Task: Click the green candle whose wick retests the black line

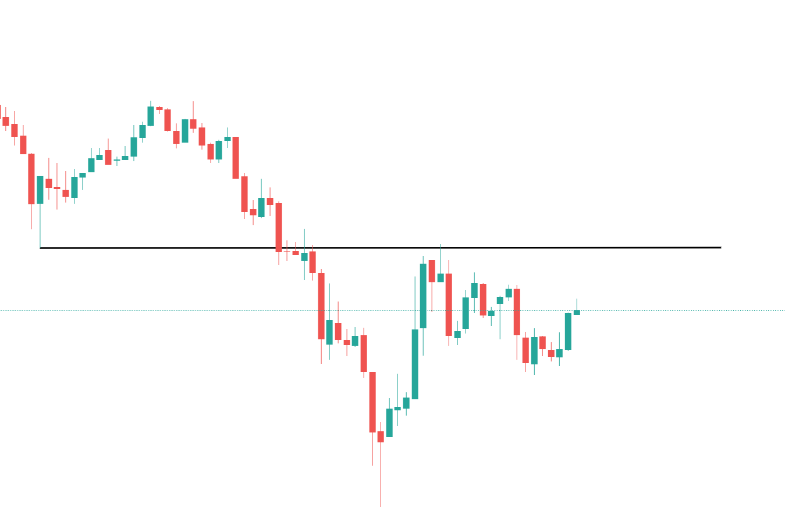Action: pos(441,278)
